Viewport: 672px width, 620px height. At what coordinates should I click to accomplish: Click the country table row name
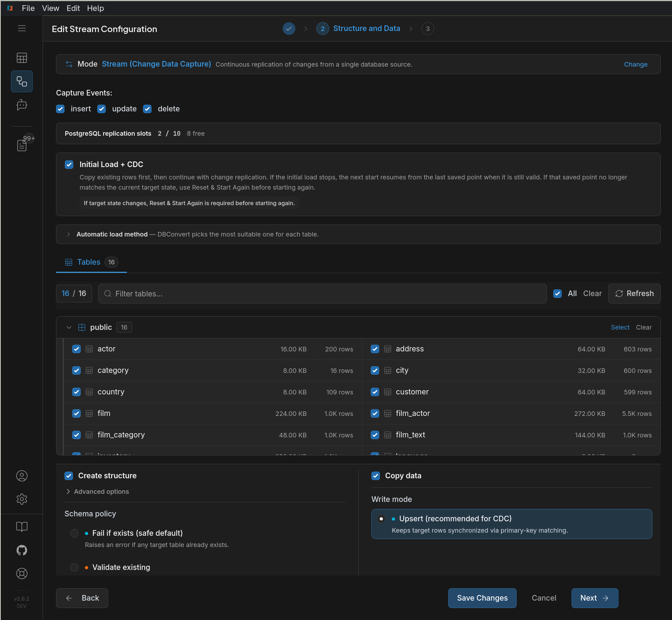click(x=111, y=392)
